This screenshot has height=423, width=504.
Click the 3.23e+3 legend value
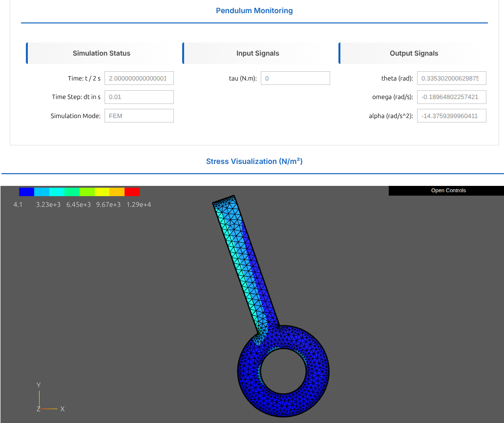[x=48, y=204]
